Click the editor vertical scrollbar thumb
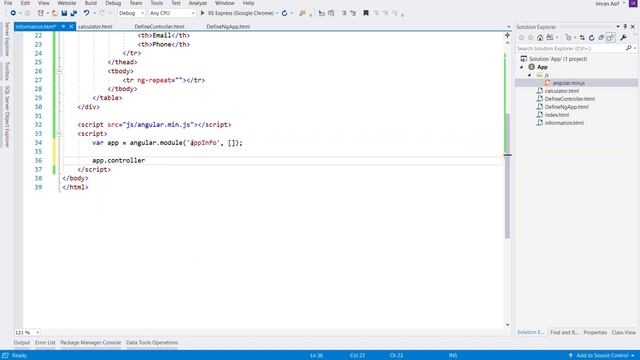Image resolution: width=640 pixels, height=360 pixels. (x=507, y=176)
